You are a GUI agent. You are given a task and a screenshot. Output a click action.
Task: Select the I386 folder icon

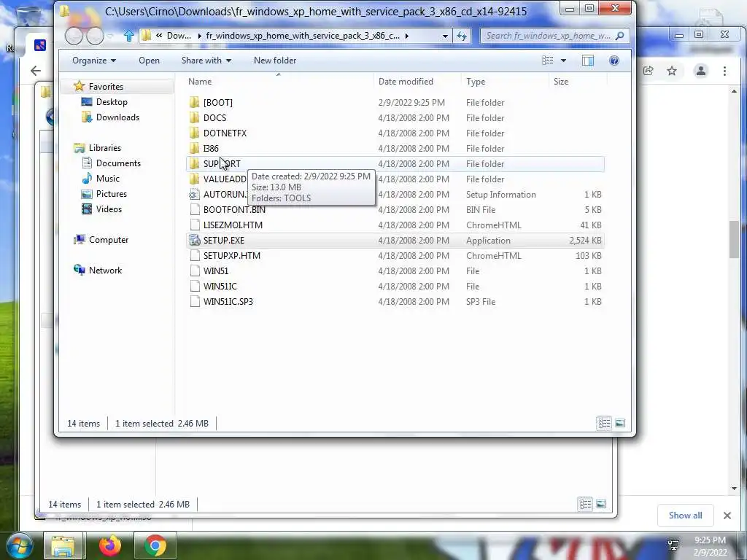tap(194, 148)
